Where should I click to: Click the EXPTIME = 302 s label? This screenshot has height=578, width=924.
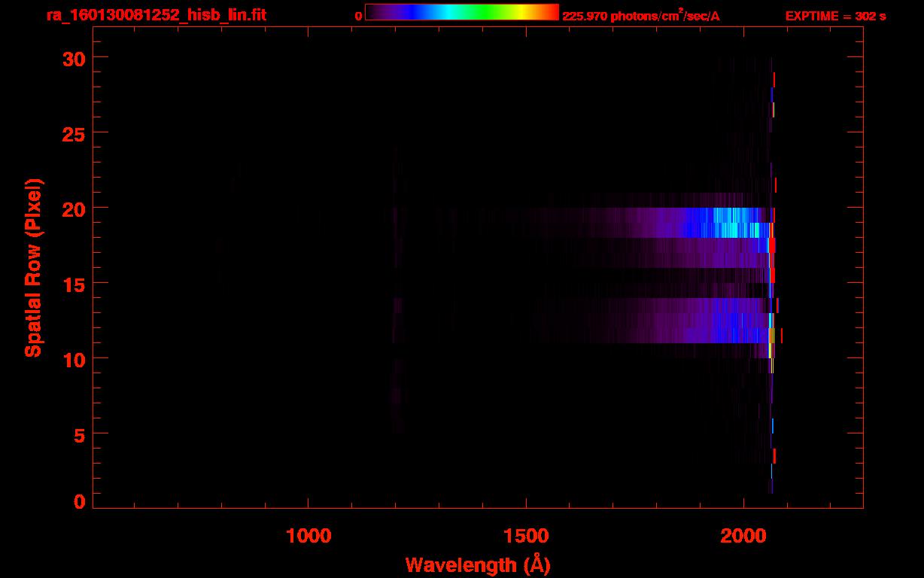point(835,16)
